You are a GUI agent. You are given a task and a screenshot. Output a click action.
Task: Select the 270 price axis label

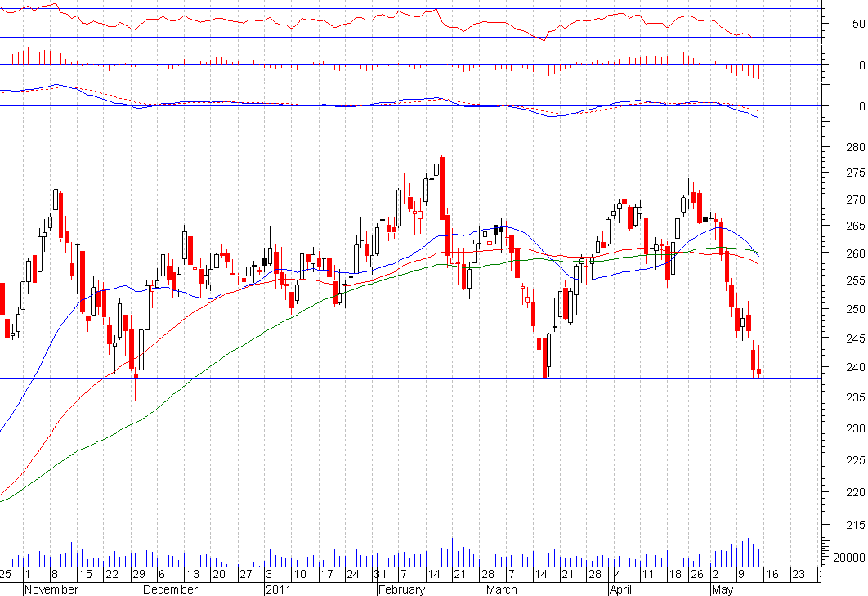pos(855,199)
